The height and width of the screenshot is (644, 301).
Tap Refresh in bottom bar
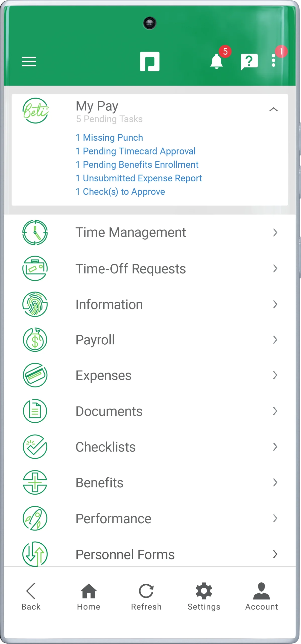coord(146,597)
